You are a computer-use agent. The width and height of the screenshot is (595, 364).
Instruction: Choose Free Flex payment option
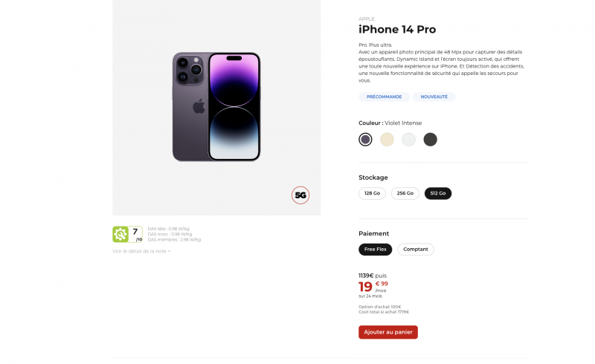pyautogui.click(x=375, y=250)
